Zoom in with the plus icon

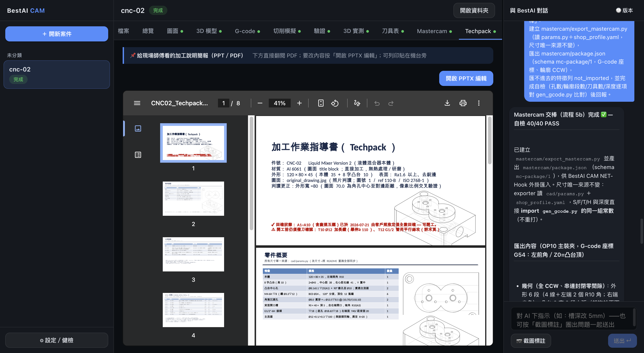coord(299,103)
